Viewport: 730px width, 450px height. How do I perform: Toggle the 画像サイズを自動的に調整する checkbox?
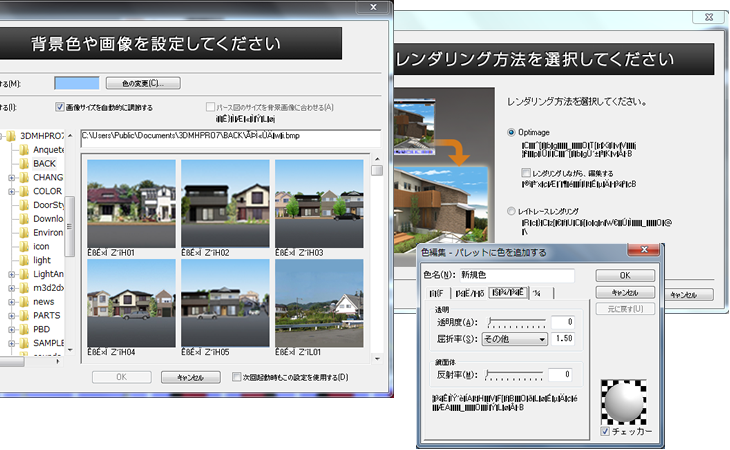point(60,107)
